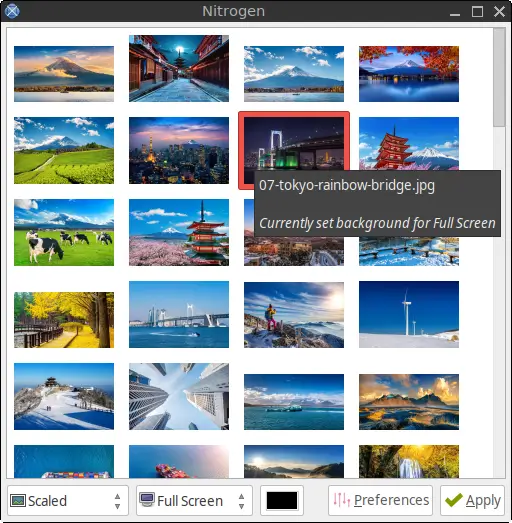Select the cows grazing on meadow thumbnail
The image size is (512, 523).
(64, 232)
